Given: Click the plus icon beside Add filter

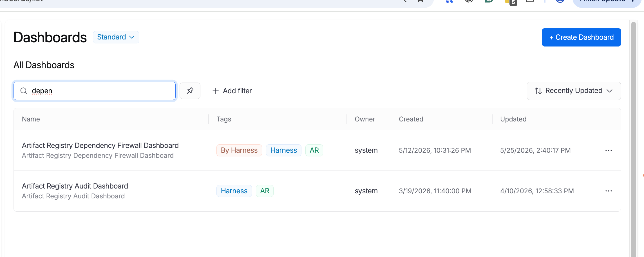Looking at the screenshot, I should click(x=216, y=91).
